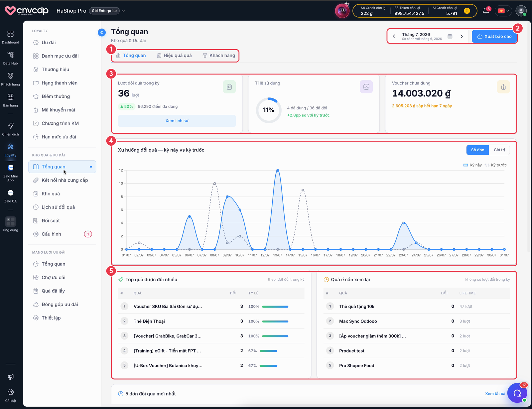Switch to Hiệu quả quà tab
Image resolution: width=532 pixels, height=409 pixels.
(x=174, y=56)
